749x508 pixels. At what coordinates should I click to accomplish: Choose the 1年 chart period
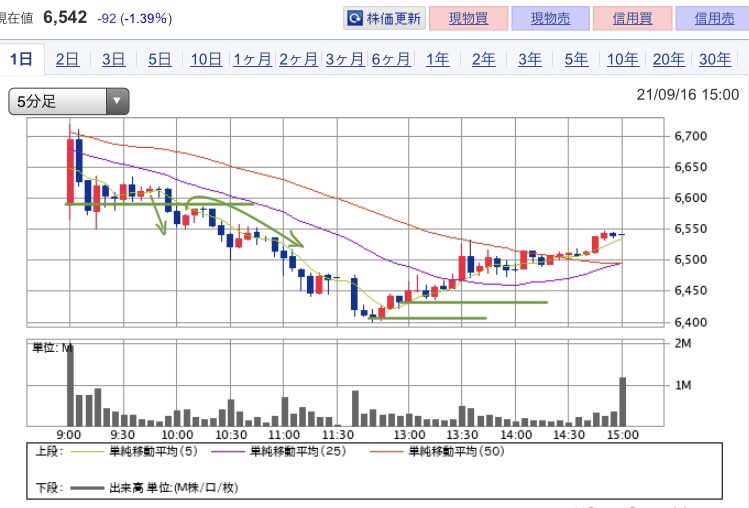(x=437, y=59)
